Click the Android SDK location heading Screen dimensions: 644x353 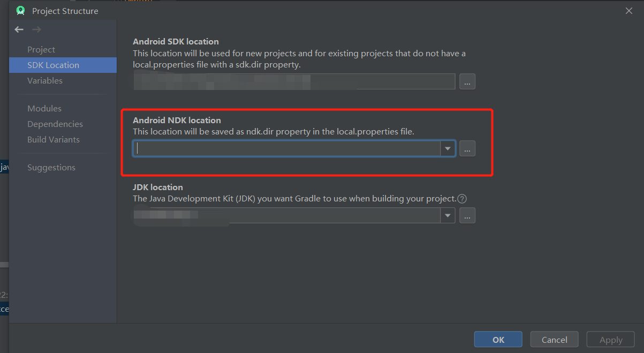click(176, 41)
